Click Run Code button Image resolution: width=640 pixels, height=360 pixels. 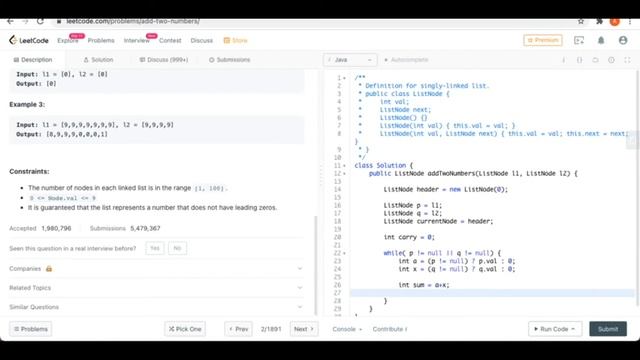point(555,329)
